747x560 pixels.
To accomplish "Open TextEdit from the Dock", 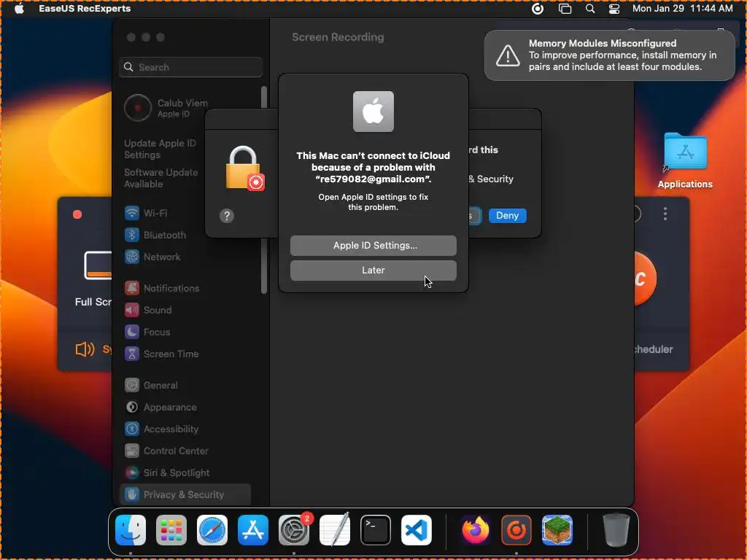I will point(335,530).
